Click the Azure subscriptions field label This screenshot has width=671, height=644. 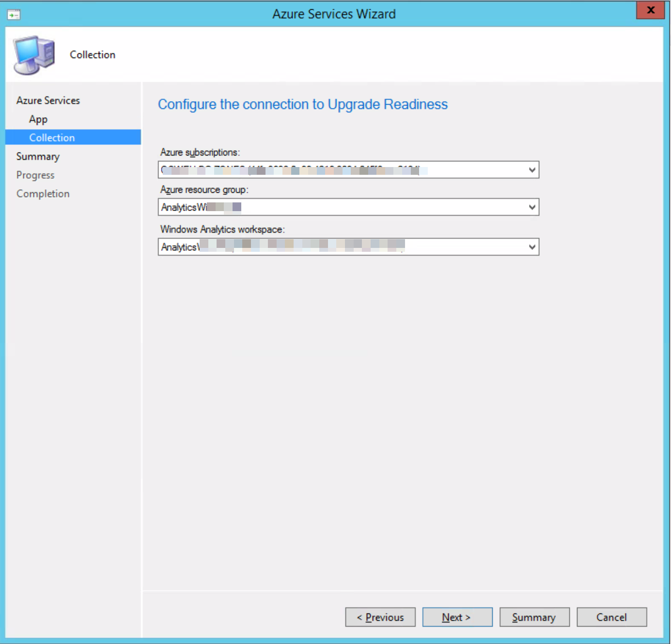(x=200, y=153)
